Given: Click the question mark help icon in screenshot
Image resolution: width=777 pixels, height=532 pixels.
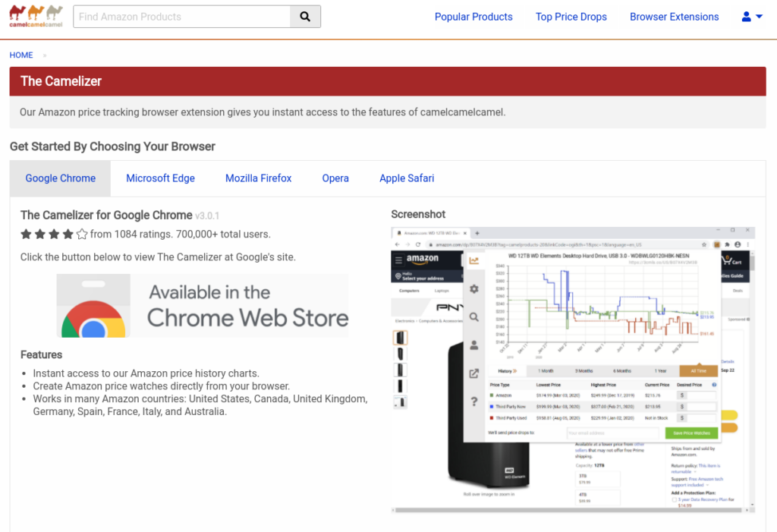Looking at the screenshot, I should click(x=474, y=401).
